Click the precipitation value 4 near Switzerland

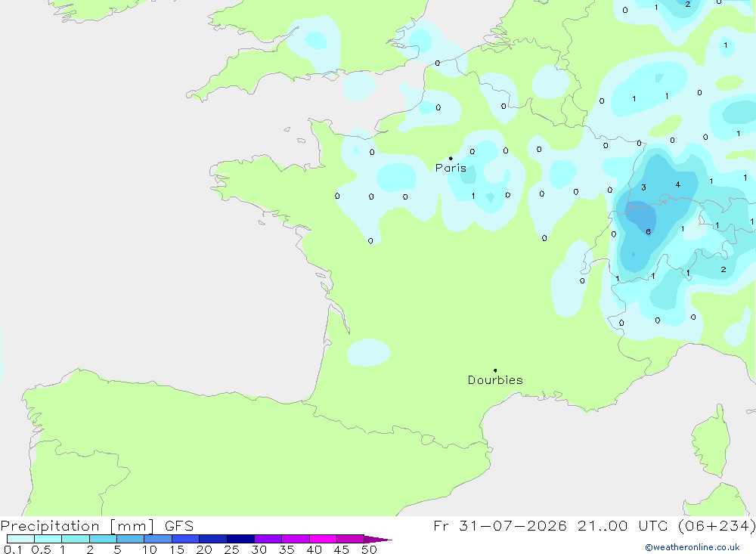(678, 184)
